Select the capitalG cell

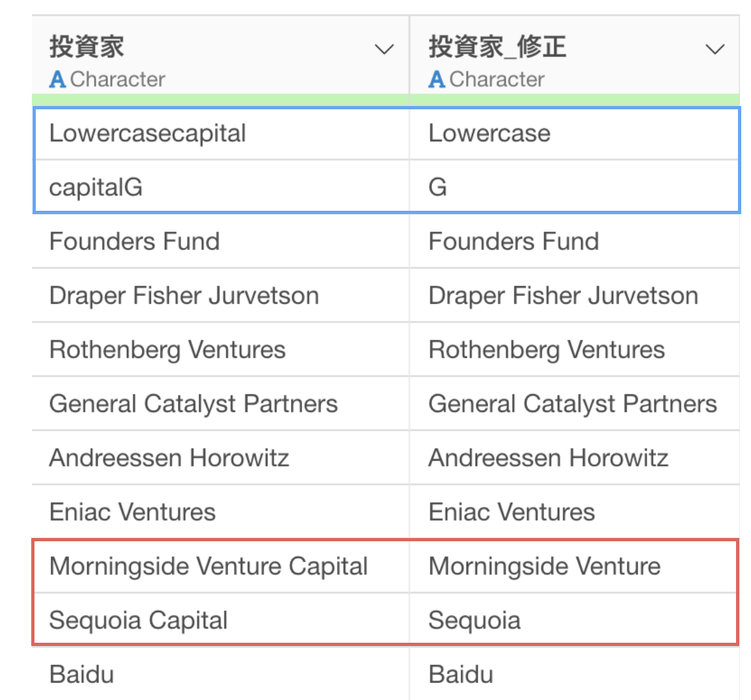coord(221,187)
